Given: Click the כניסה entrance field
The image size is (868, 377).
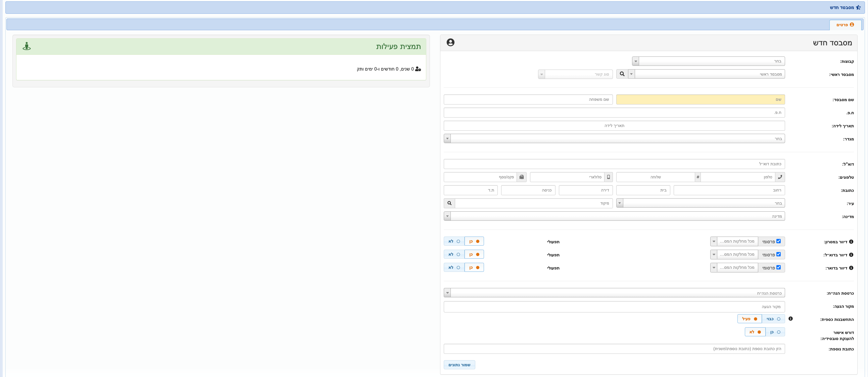Looking at the screenshot, I should click(x=528, y=190).
